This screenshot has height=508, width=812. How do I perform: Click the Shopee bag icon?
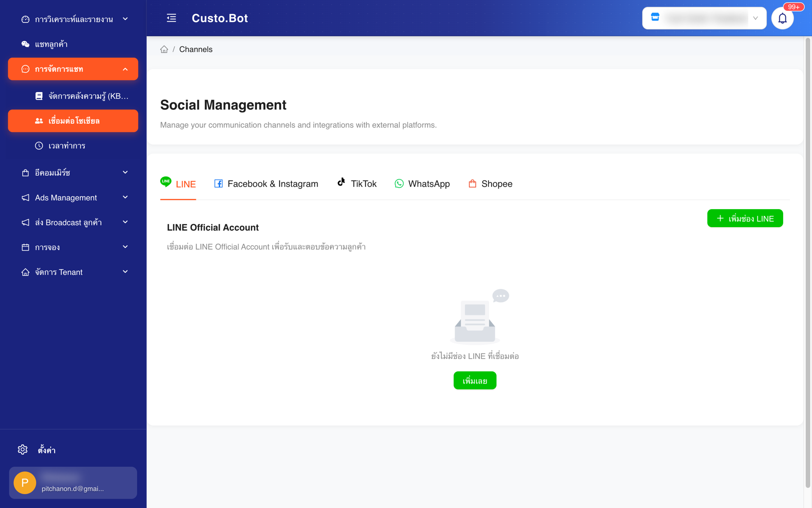(472, 184)
